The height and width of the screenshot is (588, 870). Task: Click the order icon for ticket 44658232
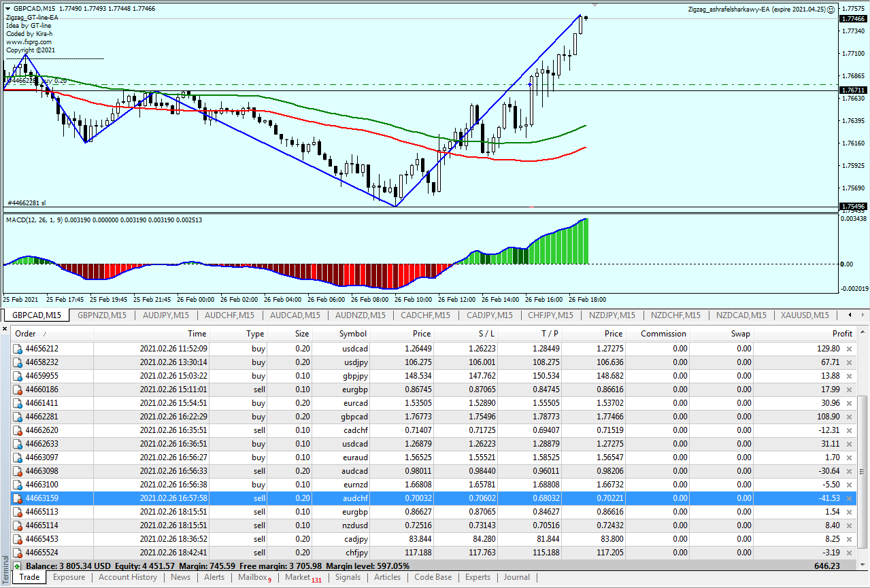point(18,362)
